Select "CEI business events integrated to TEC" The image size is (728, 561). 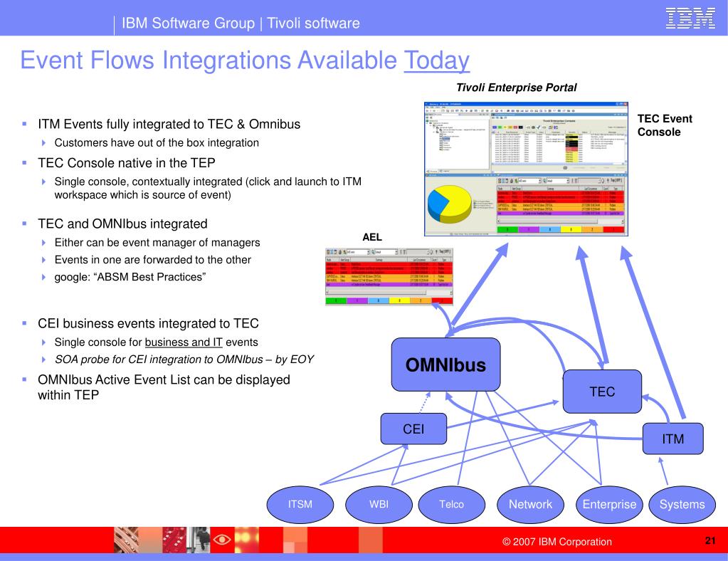(x=148, y=323)
